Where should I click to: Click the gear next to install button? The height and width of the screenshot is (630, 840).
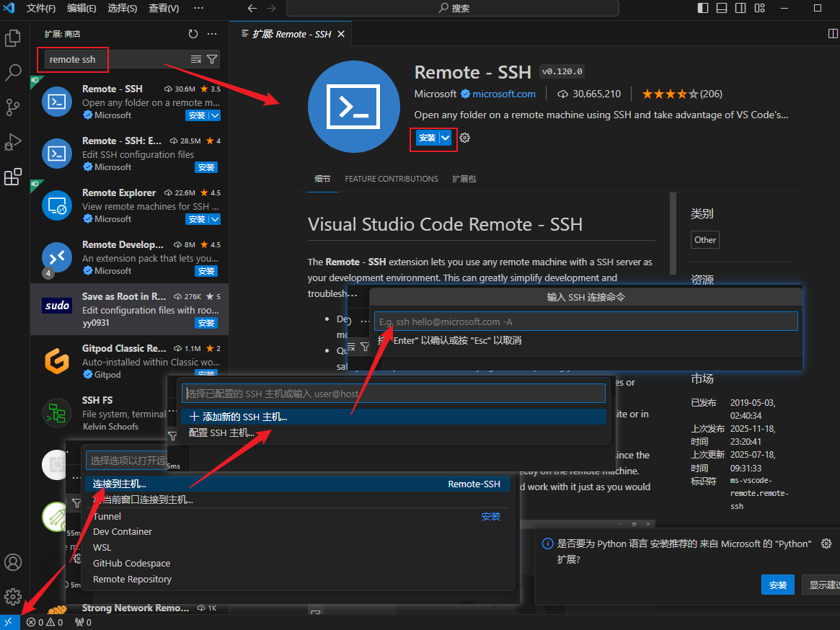click(464, 138)
